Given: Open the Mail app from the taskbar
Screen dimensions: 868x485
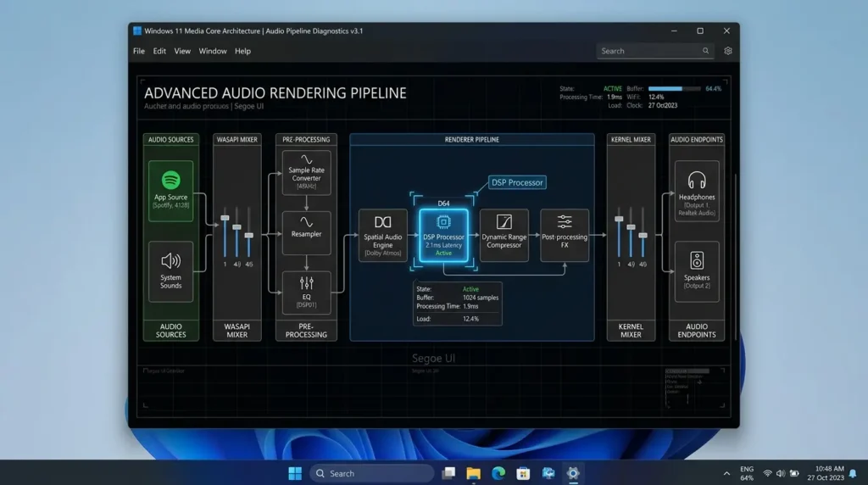Looking at the screenshot, I should [548, 473].
